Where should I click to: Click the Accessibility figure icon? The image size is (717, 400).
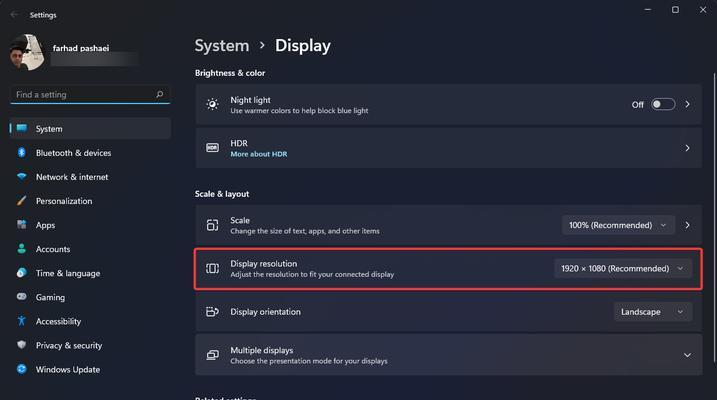pyautogui.click(x=21, y=321)
